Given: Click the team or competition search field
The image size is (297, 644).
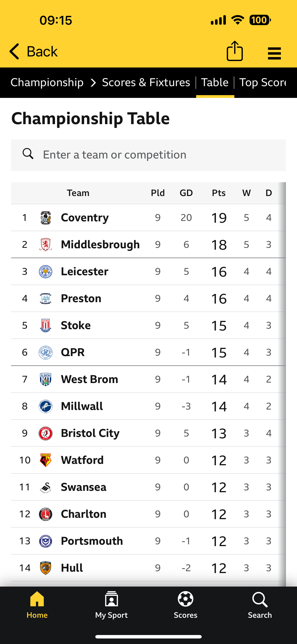Looking at the screenshot, I should 148,155.
